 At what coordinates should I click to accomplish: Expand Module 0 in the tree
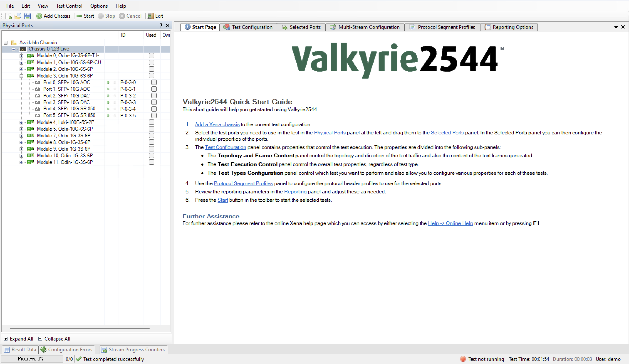point(21,56)
